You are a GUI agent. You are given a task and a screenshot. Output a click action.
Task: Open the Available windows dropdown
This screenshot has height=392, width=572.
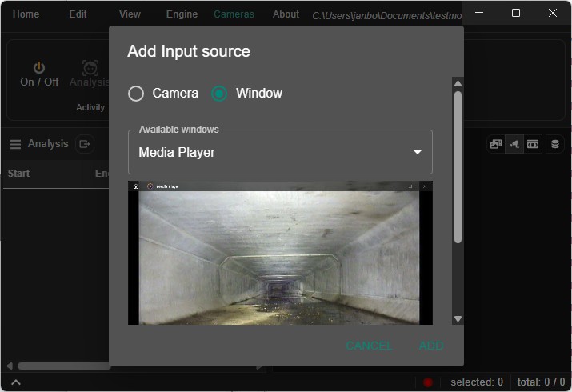point(280,152)
